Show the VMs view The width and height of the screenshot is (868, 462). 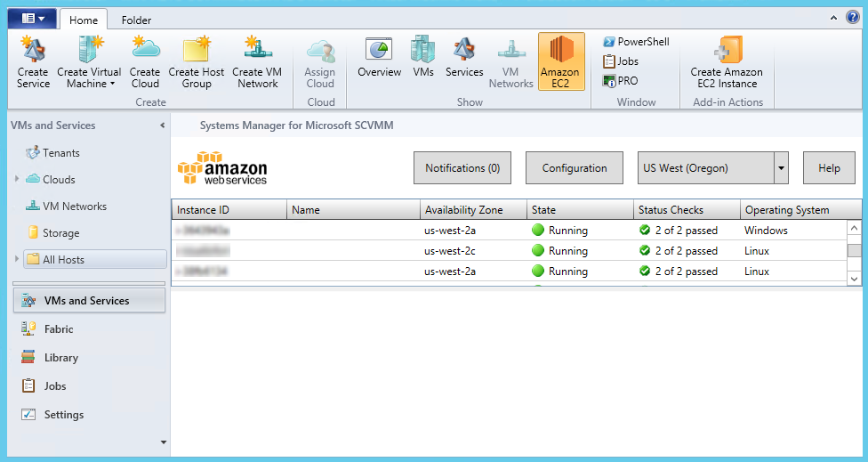(x=423, y=56)
